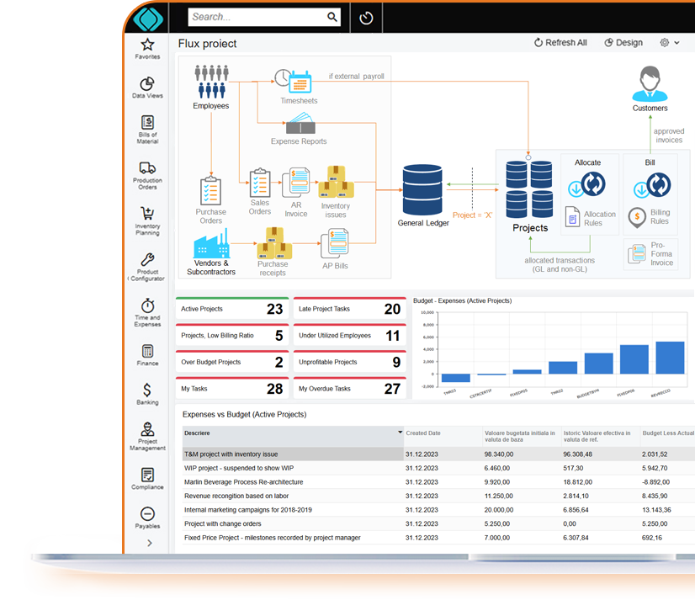Open the Active Projects KPI tile

(x=231, y=310)
